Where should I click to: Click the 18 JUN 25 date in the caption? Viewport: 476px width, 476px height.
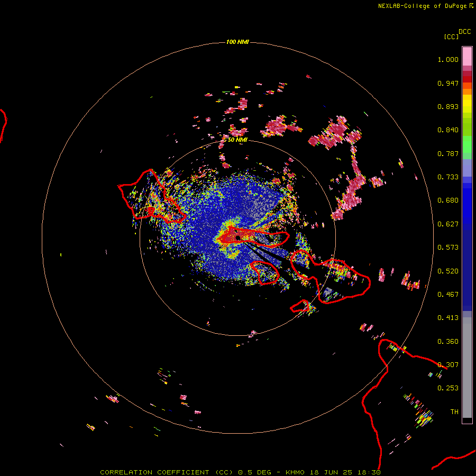pyautogui.click(x=331, y=472)
